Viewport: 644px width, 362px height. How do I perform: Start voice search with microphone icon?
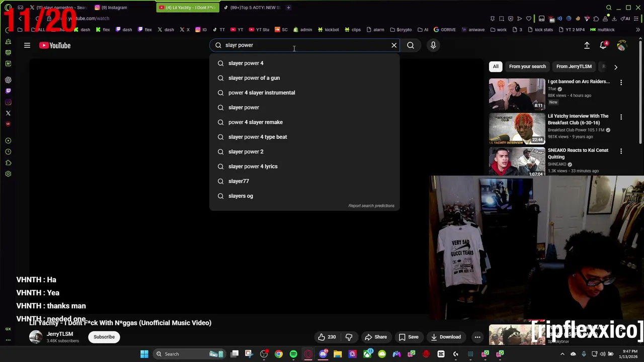pos(433,45)
